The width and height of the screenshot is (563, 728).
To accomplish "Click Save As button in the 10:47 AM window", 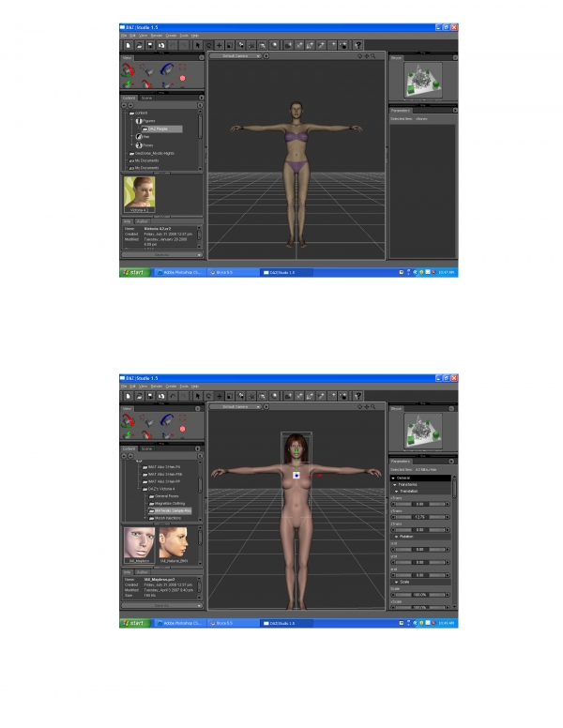I will 161,255.
